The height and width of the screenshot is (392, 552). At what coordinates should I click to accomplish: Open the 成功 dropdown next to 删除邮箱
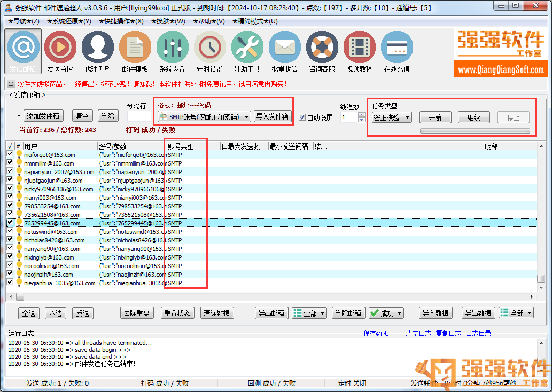pyautogui.click(x=386, y=313)
